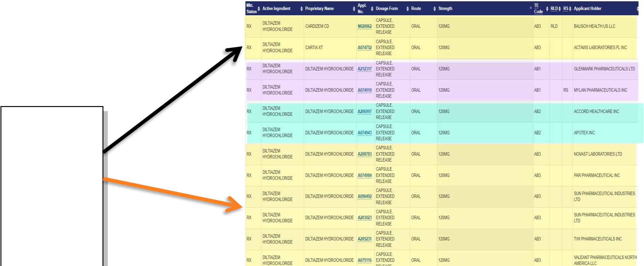The image size is (644, 266).
Task: Select the CARDIZEM CD proprietary name
Action: point(317,26)
